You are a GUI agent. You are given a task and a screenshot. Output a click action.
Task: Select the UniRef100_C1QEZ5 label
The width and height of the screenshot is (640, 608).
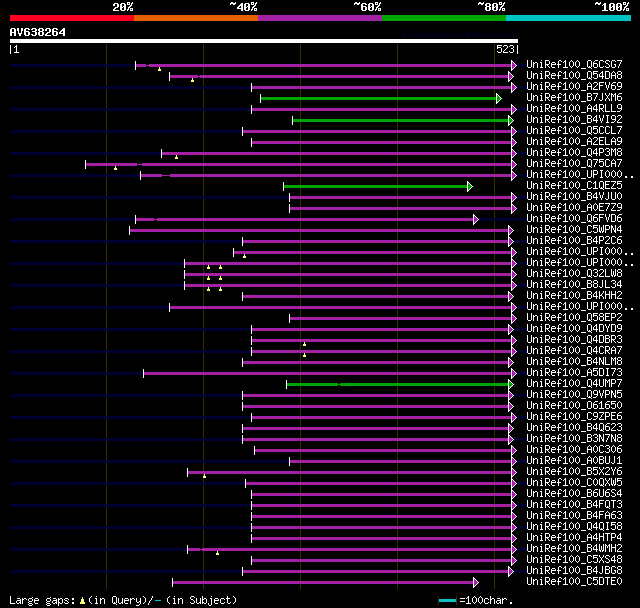point(574,186)
